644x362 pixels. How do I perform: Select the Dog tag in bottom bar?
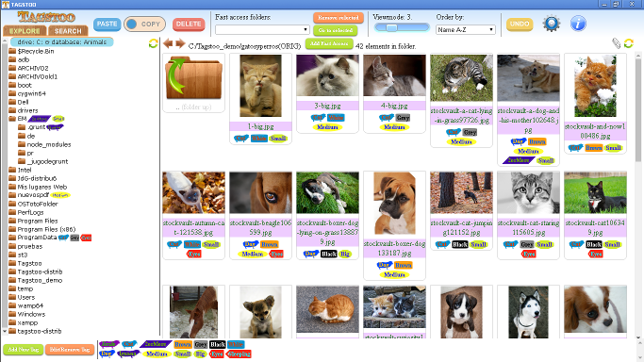point(107,354)
